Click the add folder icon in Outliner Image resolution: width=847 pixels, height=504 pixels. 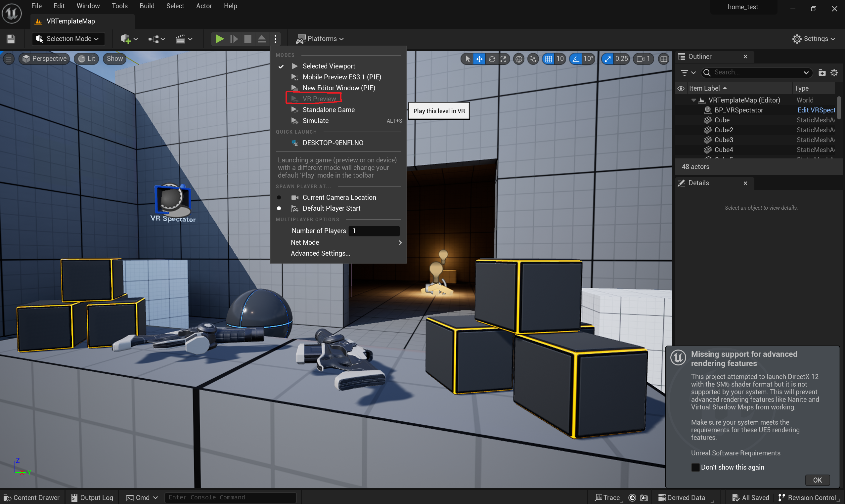tap(822, 72)
